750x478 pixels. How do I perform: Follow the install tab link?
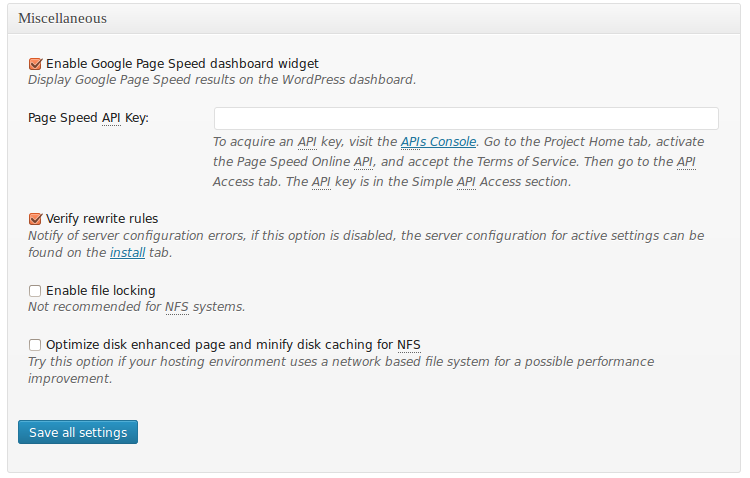pos(127,253)
